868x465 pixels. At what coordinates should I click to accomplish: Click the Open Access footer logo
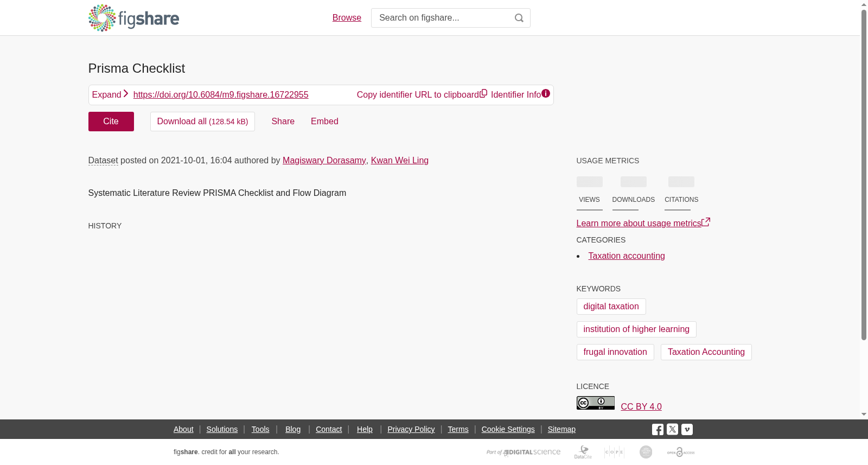coord(681,452)
